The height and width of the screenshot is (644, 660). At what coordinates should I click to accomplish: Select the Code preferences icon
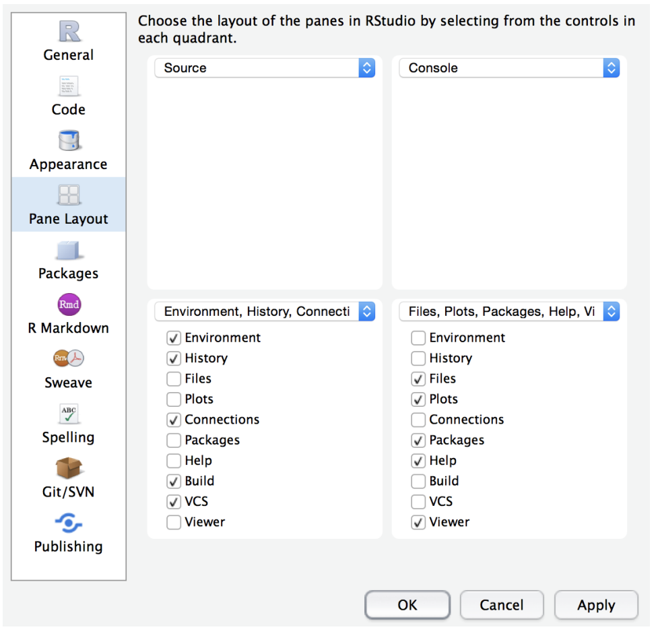69,86
